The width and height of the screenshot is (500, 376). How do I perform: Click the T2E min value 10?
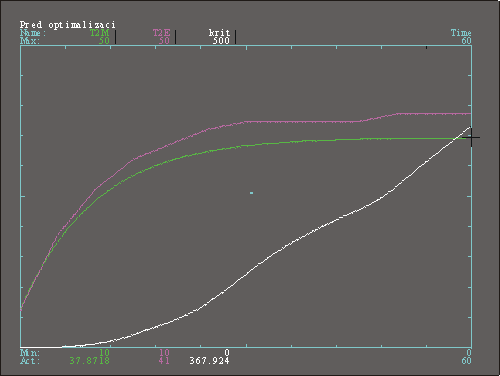click(164, 352)
